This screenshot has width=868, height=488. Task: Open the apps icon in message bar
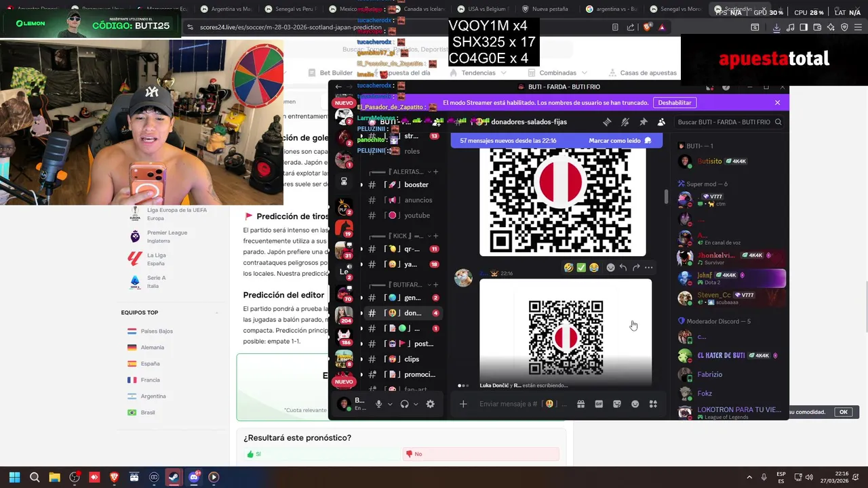653,404
